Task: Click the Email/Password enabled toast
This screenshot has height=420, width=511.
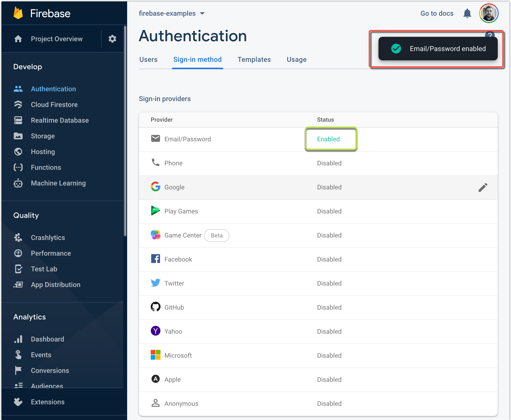Action: click(x=438, y=49)
